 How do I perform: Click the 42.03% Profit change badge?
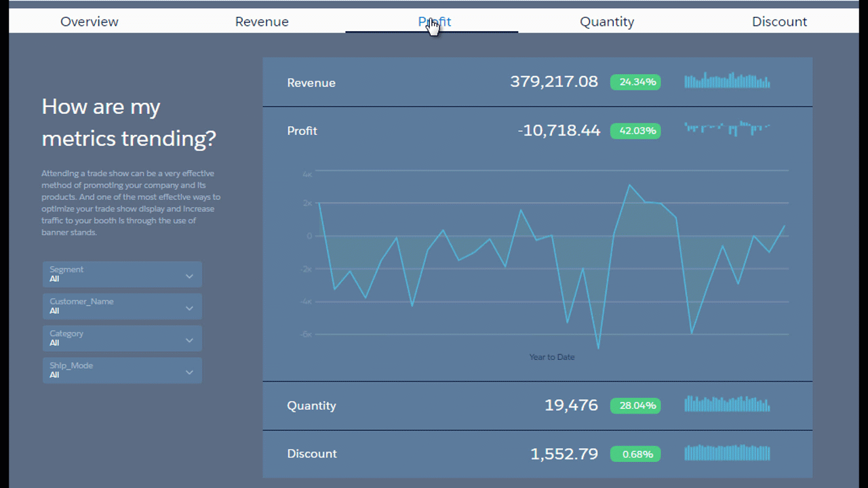click(x=635, y=131)
